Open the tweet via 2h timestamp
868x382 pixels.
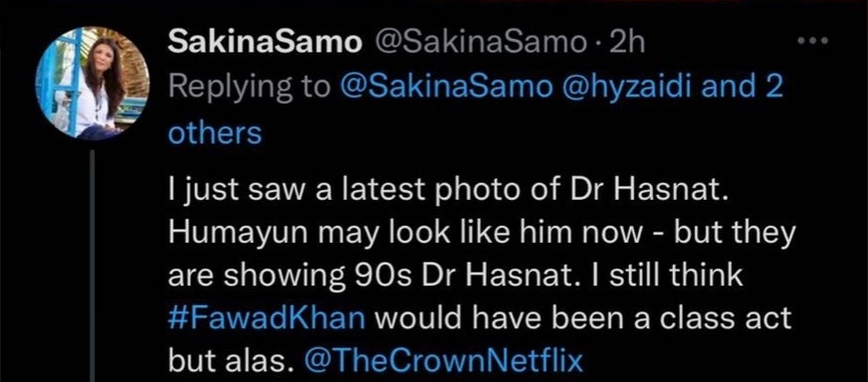[627, 43]
